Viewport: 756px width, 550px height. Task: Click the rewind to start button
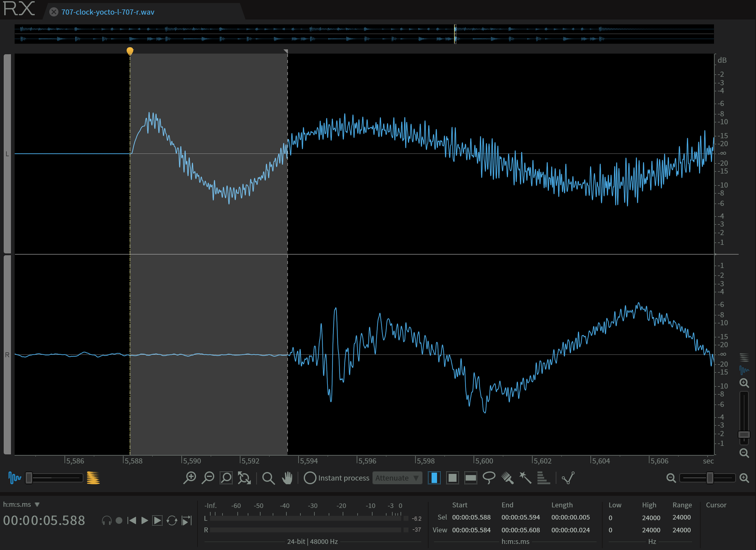(x=132, y=521)
